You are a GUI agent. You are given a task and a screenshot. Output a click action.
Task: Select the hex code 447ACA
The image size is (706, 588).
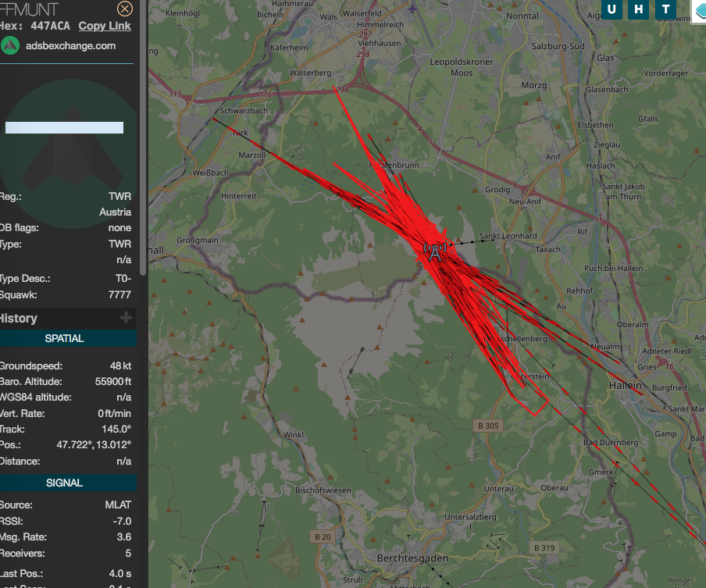[51, 26]
